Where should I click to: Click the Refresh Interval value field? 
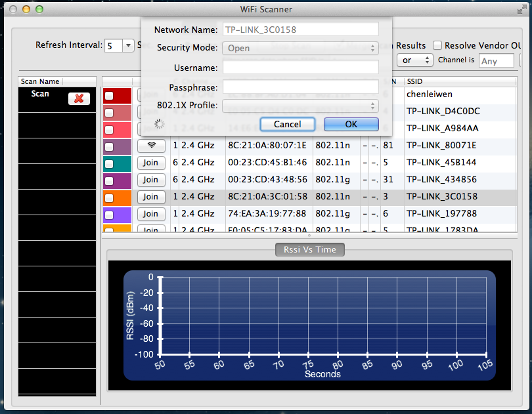[x=114, y=45]
